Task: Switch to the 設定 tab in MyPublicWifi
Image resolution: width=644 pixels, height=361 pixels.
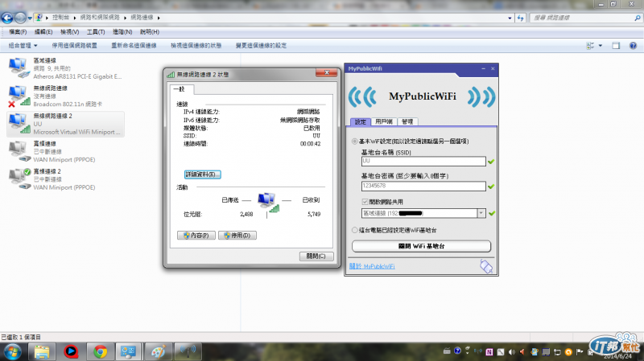Action: (361, 122)
